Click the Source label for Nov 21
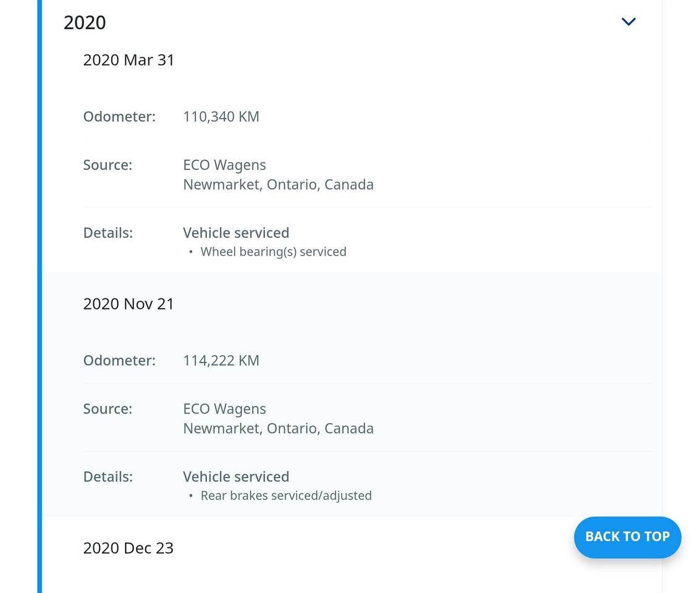This screenshot has height=593, width=700. 108,409
